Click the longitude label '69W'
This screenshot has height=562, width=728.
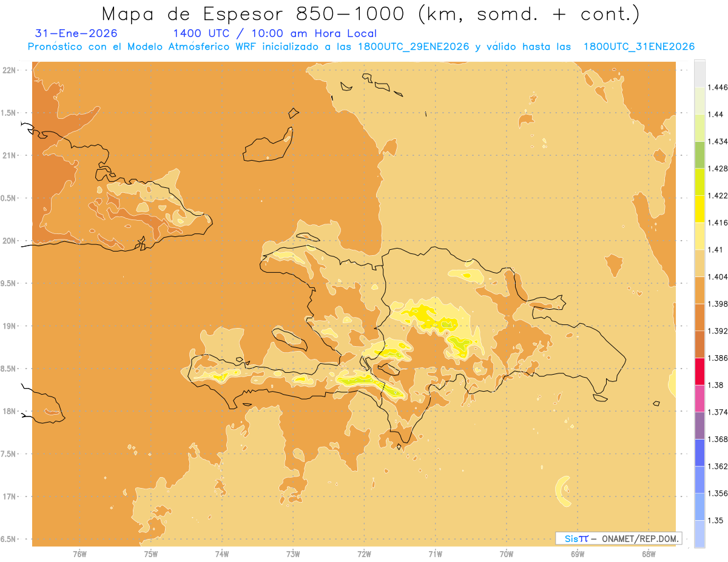click(x=578, y=554)
